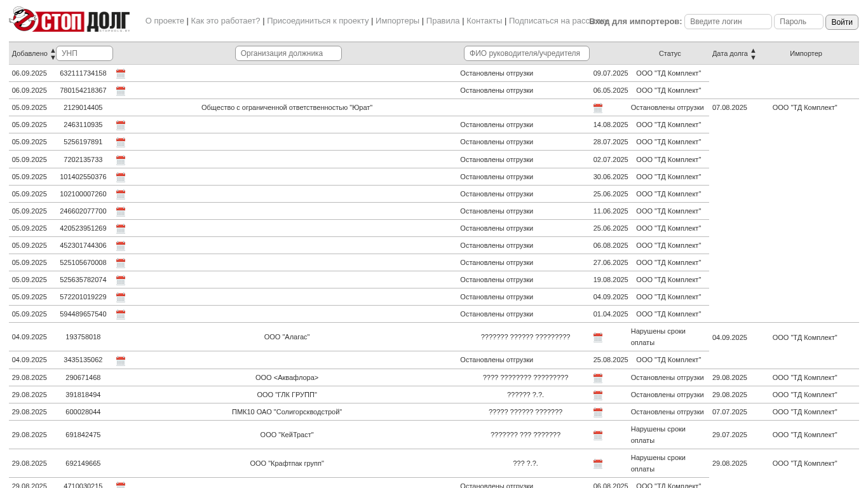This screenshot has width=868, height=488.
Task: Click UNP value 692149665
Action: pyautogui.click(x=83, y=463)
